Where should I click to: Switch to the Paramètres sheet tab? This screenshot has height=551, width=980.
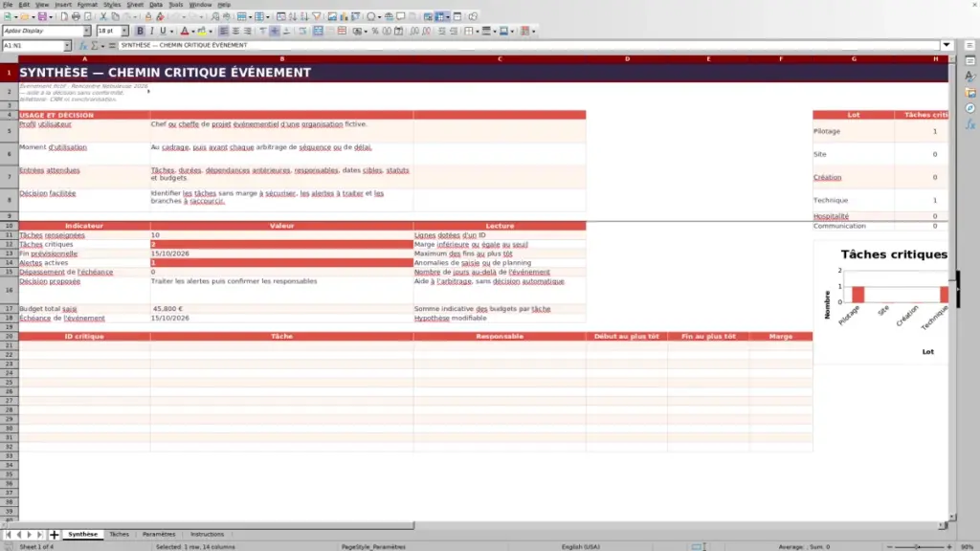tap(159, 535)
